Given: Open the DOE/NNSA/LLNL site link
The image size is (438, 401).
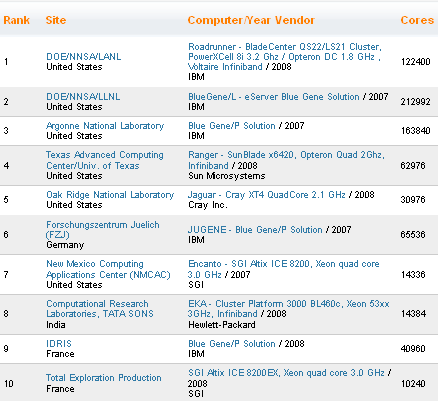Looking at the screenshot, I should (83, 97).
